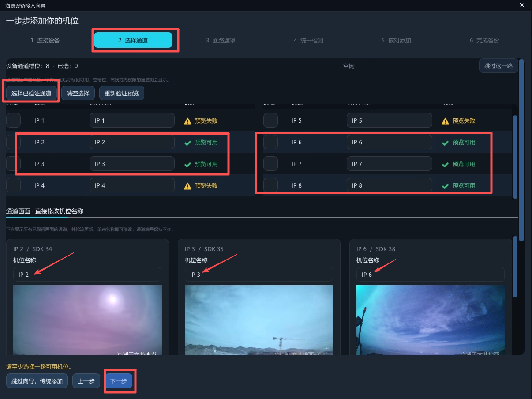Click 重新验证预览 button
Image resolution: width=532 pixels, height=399 pixels.
122,93
